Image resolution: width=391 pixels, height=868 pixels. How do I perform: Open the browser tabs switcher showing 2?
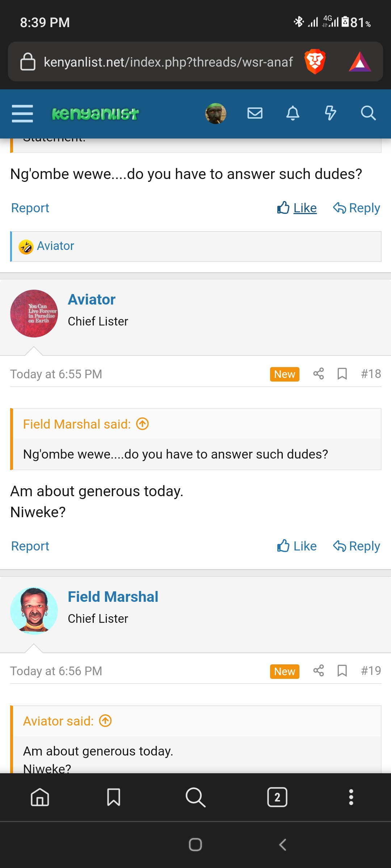(x=277, y=797)
